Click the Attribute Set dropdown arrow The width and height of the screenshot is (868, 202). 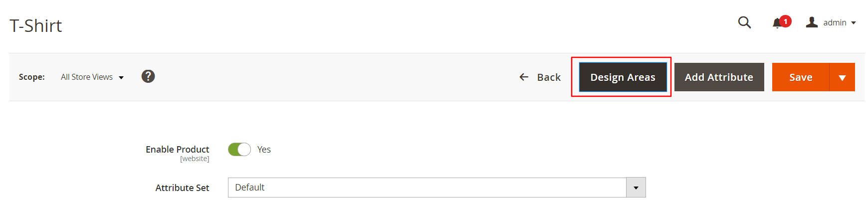[x=636, y=188]
